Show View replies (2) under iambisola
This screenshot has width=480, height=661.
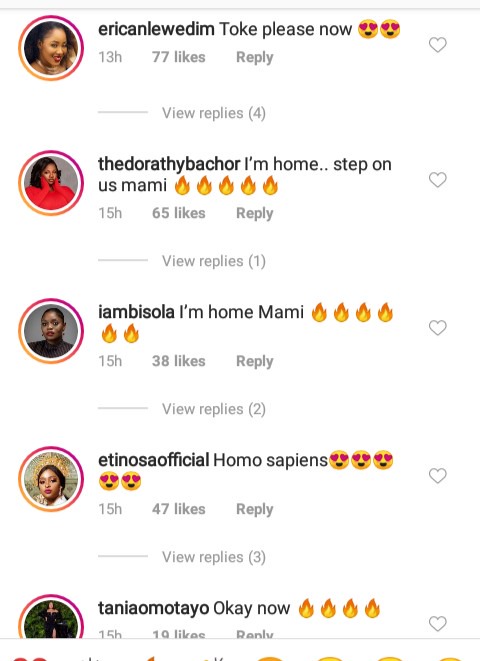[x=214, y=409]
